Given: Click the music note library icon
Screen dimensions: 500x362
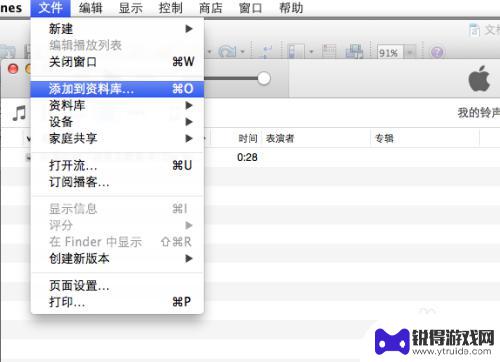Looking at the screenshot, I should [19, 113].
